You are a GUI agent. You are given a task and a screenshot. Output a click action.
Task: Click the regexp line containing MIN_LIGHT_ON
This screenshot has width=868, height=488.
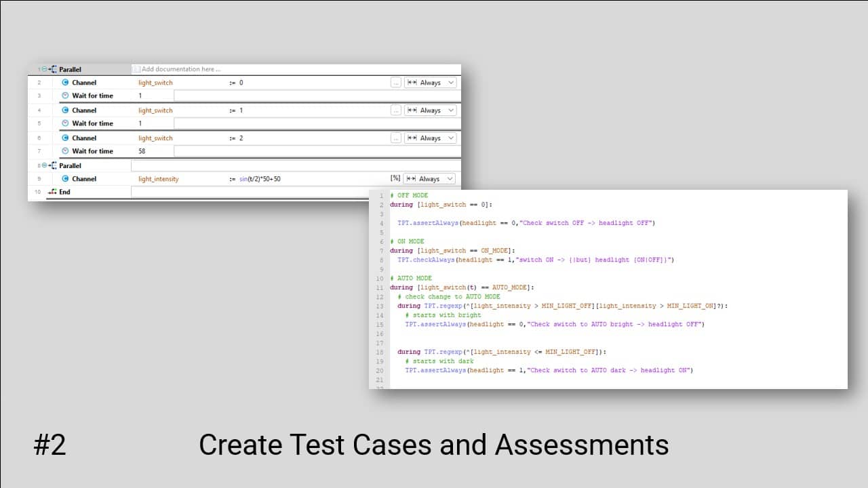(562, 306)
